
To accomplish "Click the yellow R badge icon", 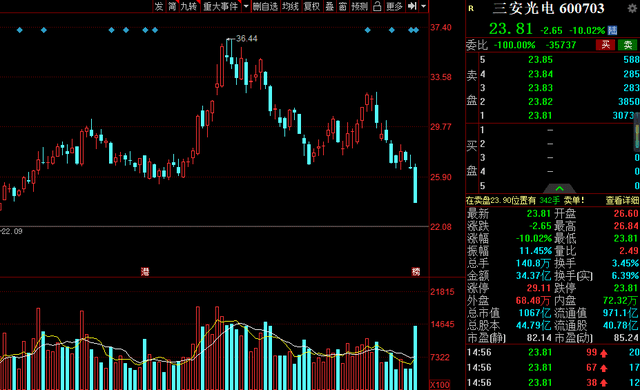I will 471,8.
